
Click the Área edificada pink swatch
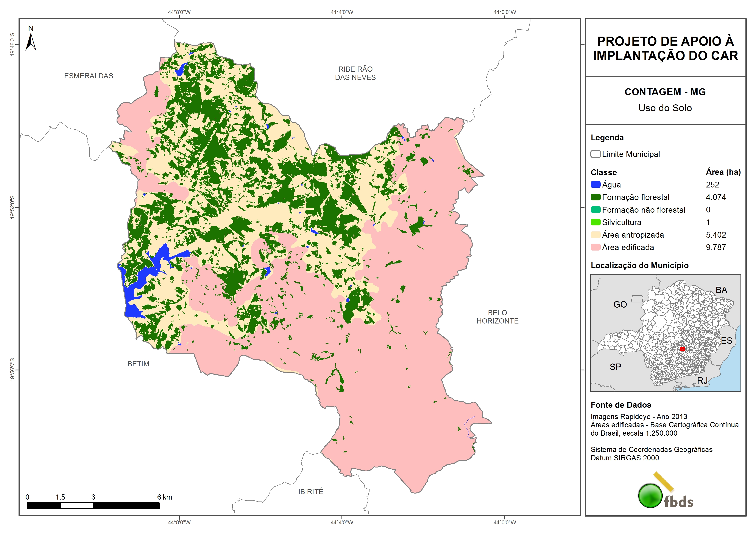click(x=595, y=247)
